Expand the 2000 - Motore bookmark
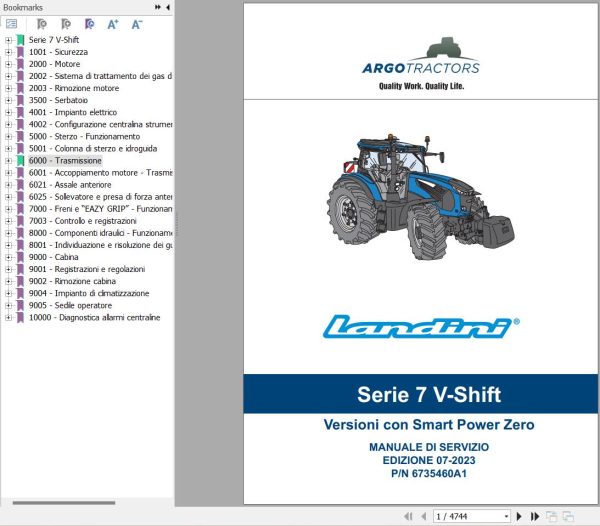 8,64
